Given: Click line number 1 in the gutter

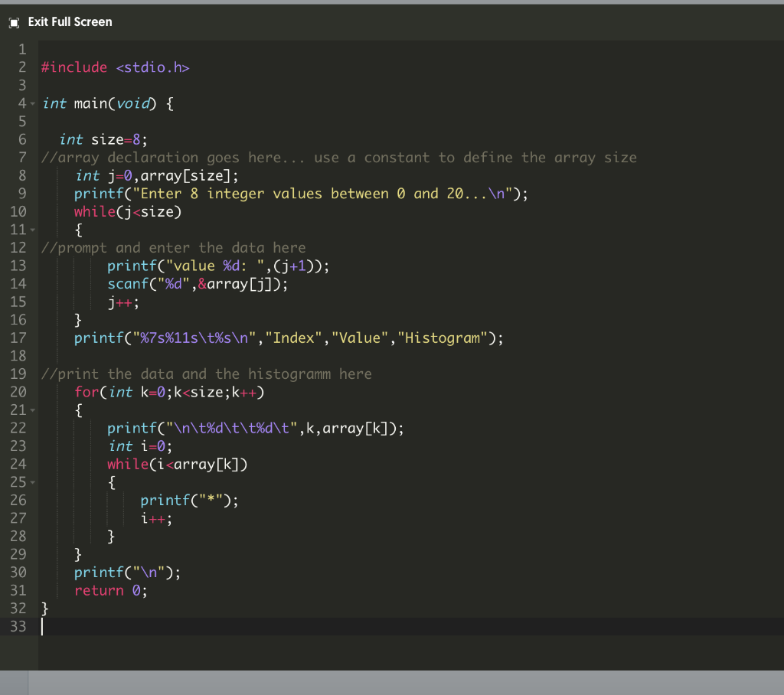Looking at the screenshot, I should coord(22,50).
